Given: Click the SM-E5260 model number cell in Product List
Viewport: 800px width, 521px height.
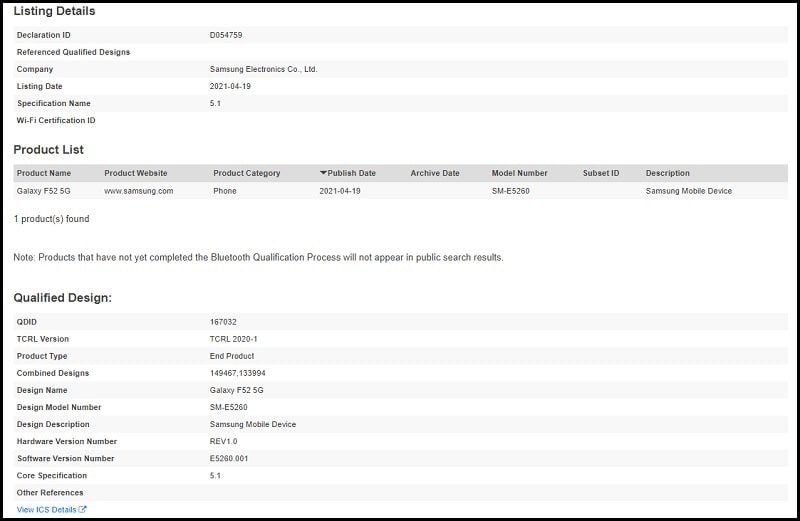Looking at the screenshot, I should [511, 191].
